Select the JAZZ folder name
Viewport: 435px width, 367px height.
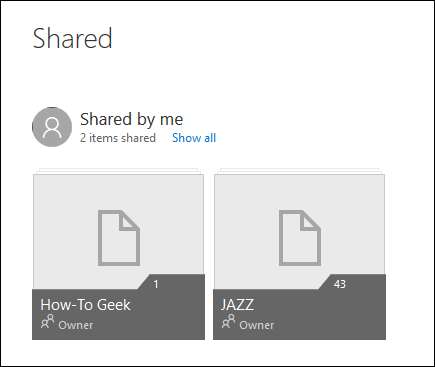point(237,305)
